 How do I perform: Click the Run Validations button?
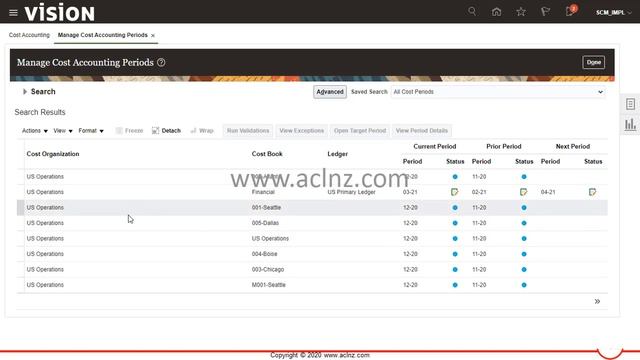pos(248,131)
